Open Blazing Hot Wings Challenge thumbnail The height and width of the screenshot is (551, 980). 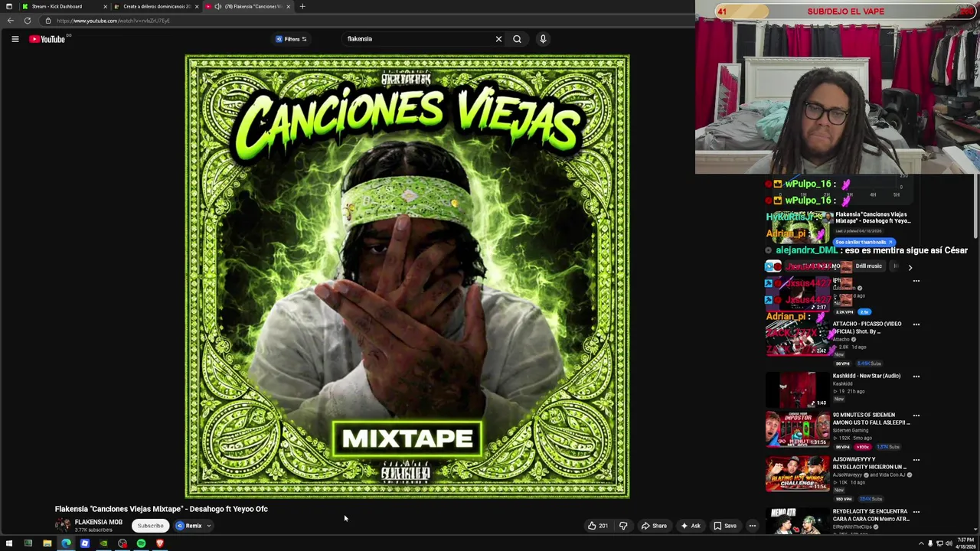797,474
